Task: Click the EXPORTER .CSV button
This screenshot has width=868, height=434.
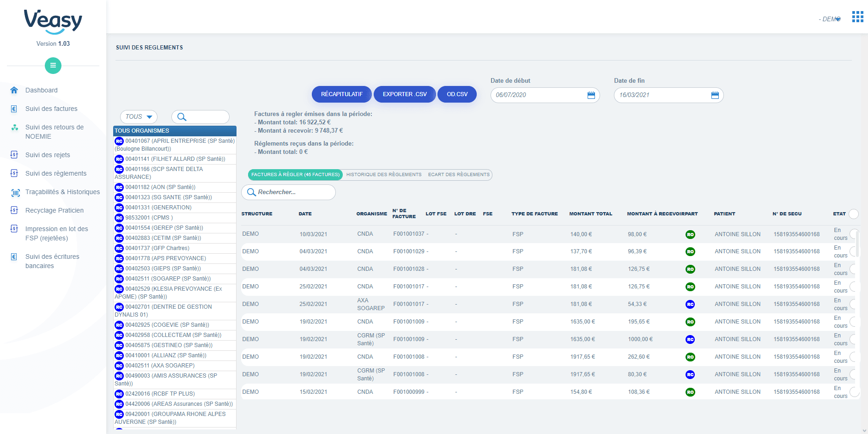Action: tap(405, 94)
